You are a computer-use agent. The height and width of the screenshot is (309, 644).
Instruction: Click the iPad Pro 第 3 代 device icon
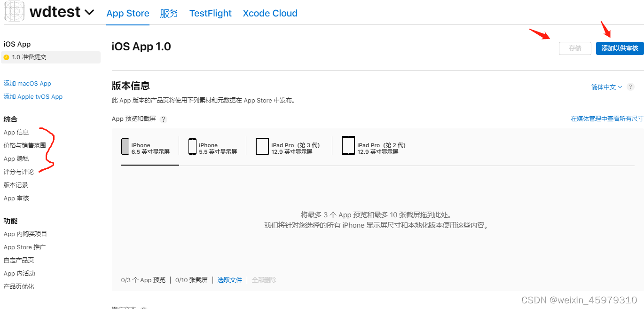pyautogui.click(x=262, y=146)
